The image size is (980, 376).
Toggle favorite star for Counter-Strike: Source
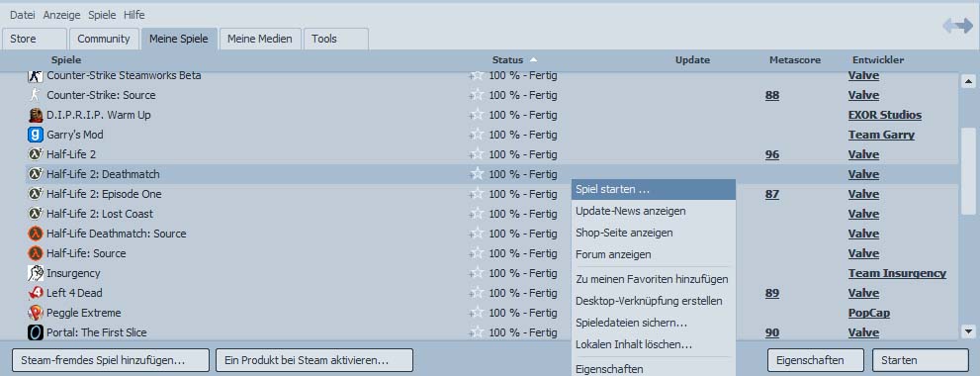point(477,95)
